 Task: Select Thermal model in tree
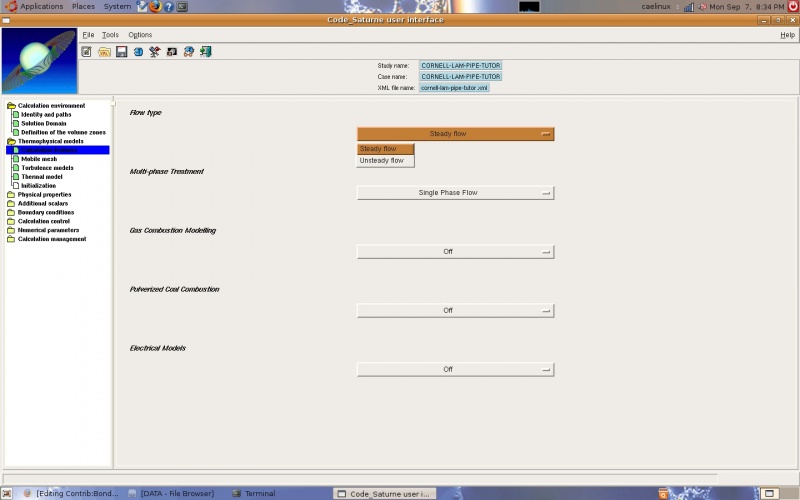[42, 177]
